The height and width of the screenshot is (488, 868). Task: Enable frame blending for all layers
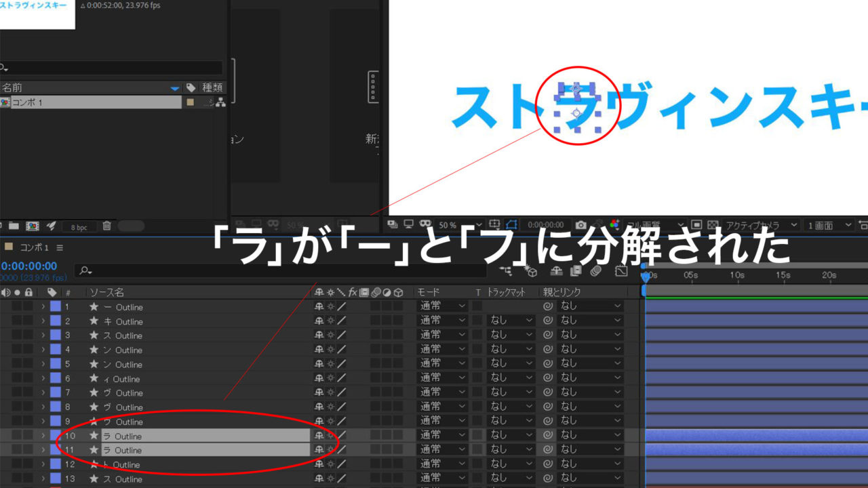pyautogui.click(x=576, y=271)
